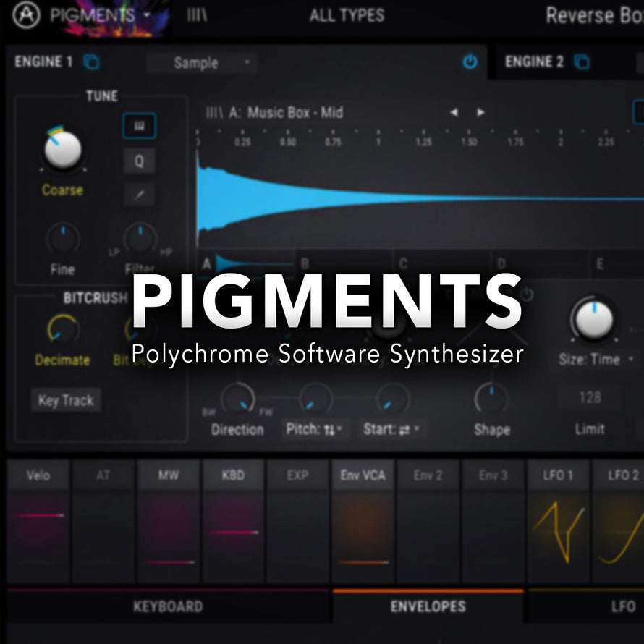Click the Reverse Box preset name
Image resolution: width=644 pixels, height=644 pixels.
tap(595, 16)
